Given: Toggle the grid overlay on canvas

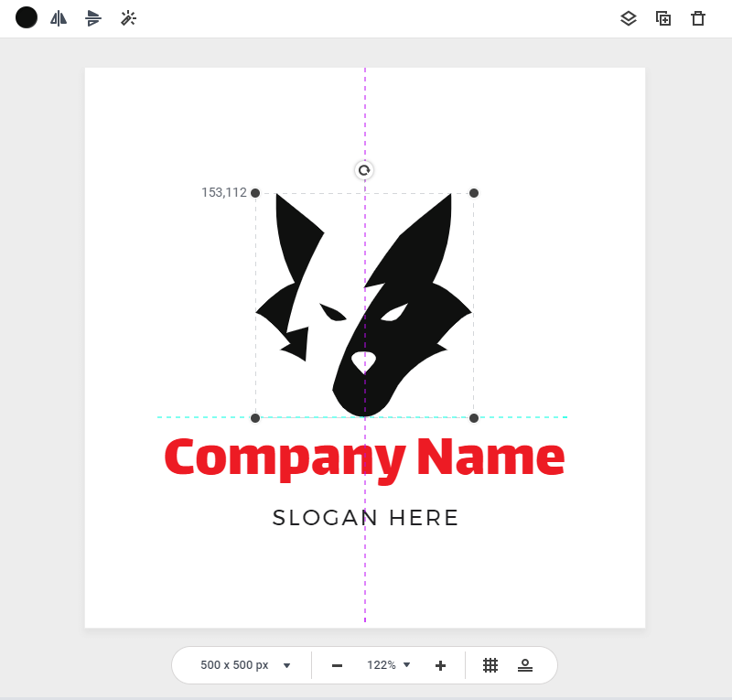Looking at the screenshot, I should 490,665.
